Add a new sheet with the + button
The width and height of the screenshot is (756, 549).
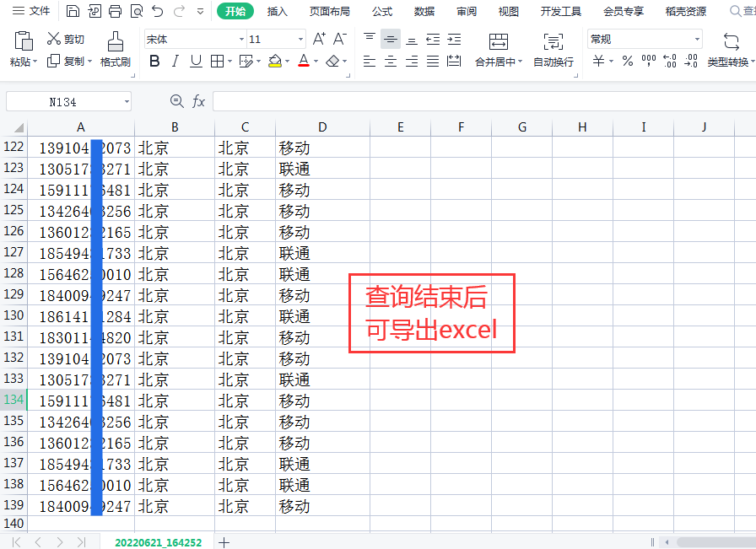point(223,544)
